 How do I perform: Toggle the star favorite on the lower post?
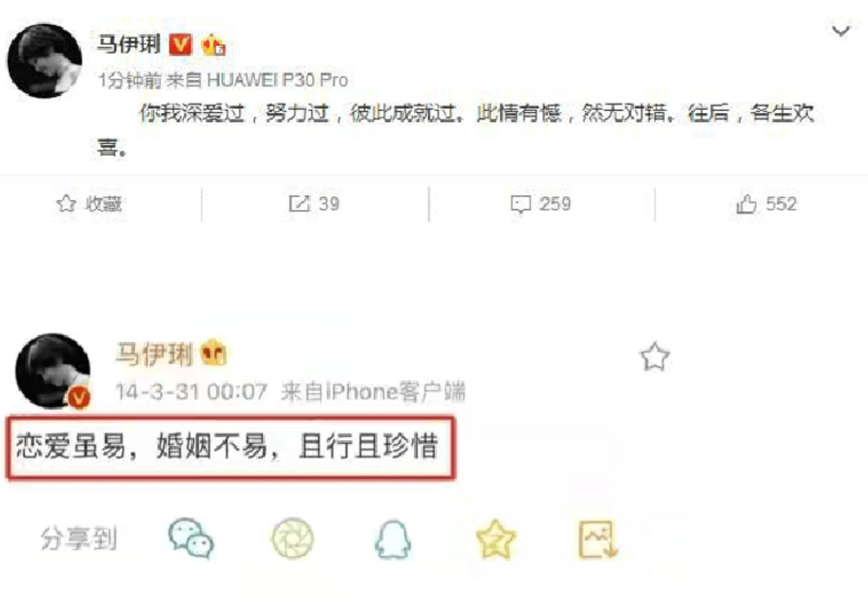pyautogui.click(x=655, y=356)
